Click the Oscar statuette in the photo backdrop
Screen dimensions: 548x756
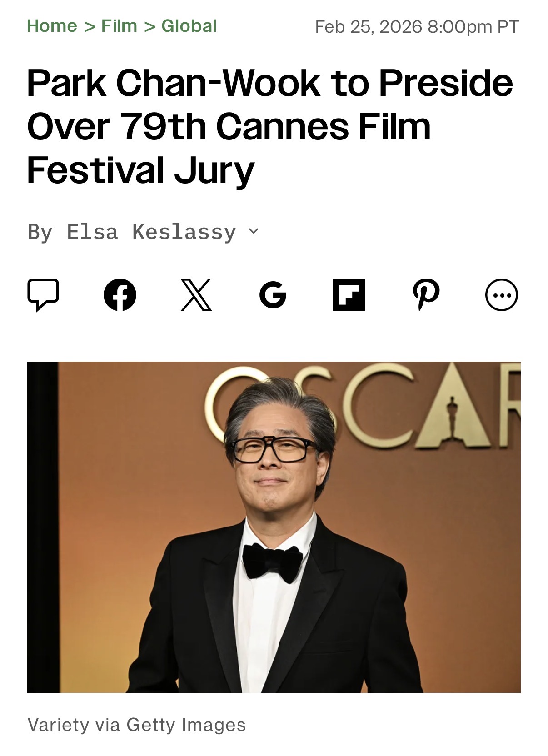tap(452, 417)
